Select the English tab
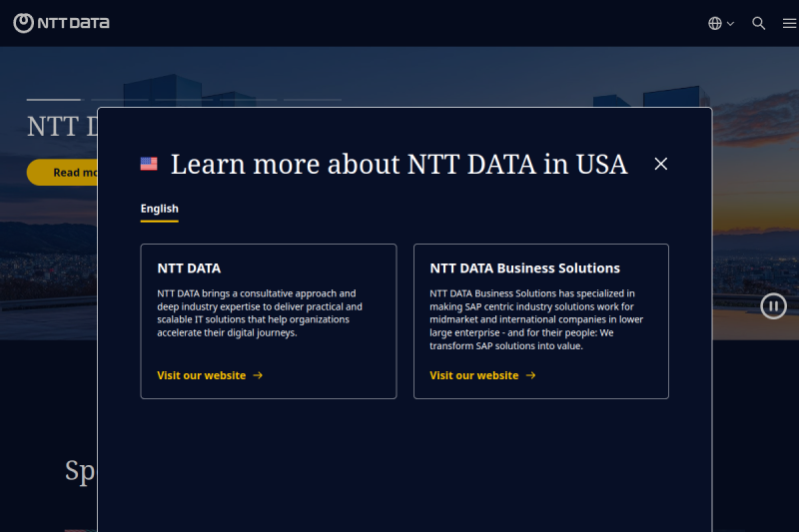799x532 pixels. [x=160, y=210]
